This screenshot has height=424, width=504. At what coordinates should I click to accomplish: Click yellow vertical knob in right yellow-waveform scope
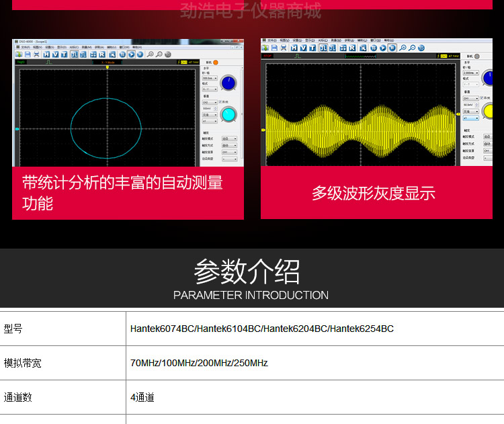[488, 111]
